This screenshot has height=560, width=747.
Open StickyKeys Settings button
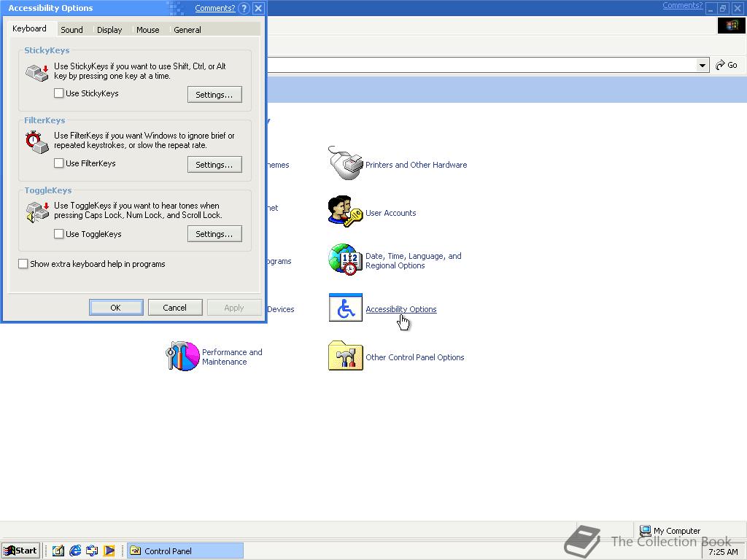pos(214,94)
